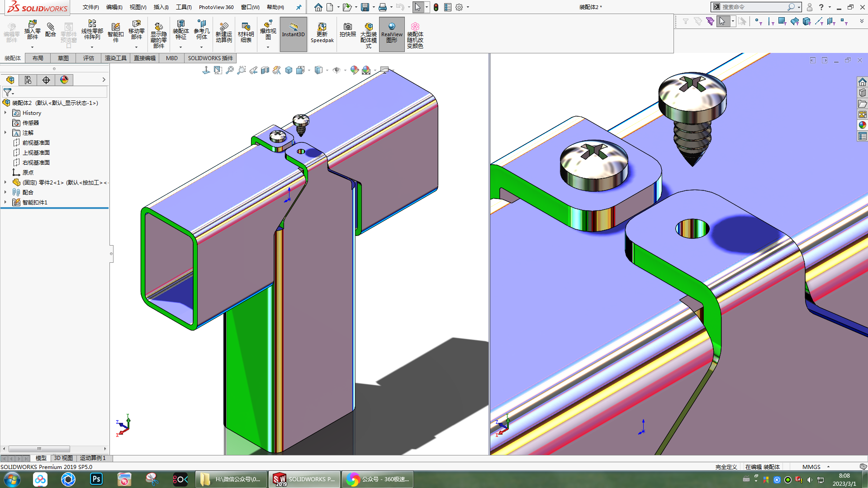Open Photoshop from the Windows taskbar
This screenshot has height=488, width=868.
(x=96, y=479)
